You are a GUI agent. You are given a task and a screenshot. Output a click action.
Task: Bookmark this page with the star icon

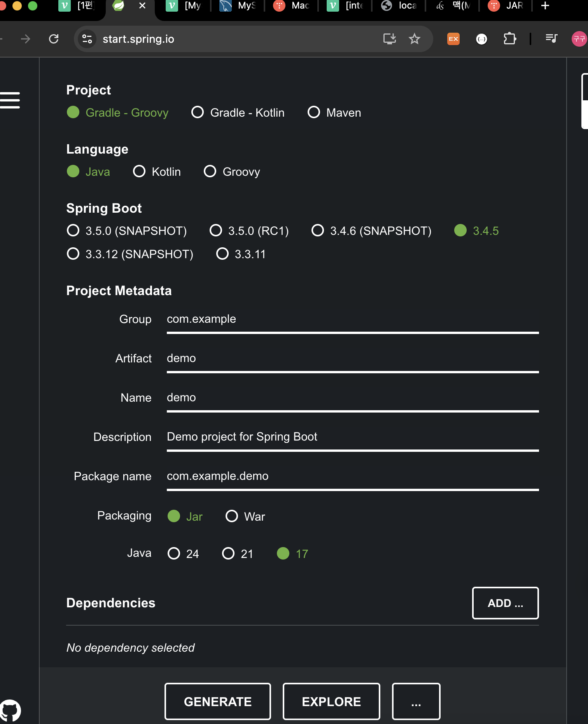415,39
